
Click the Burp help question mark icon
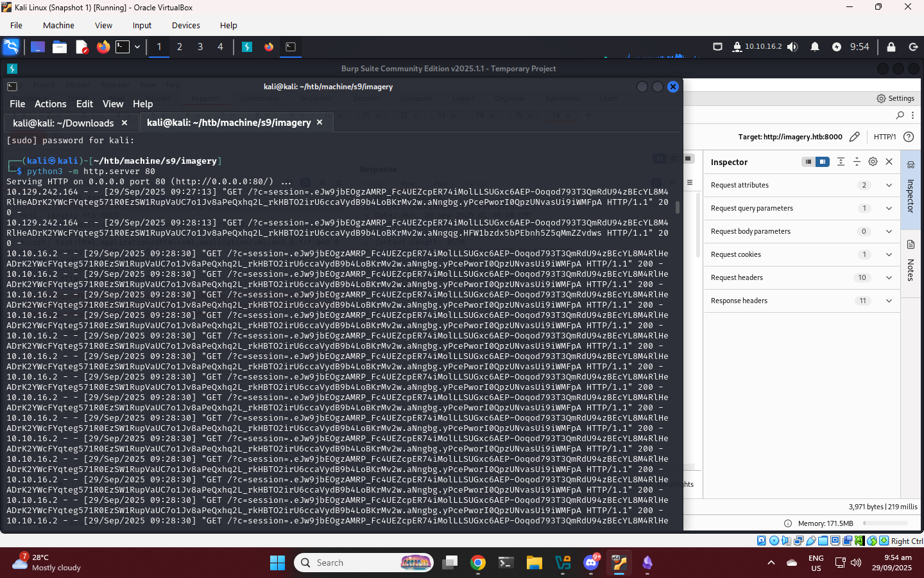click(x=908, y=137)
